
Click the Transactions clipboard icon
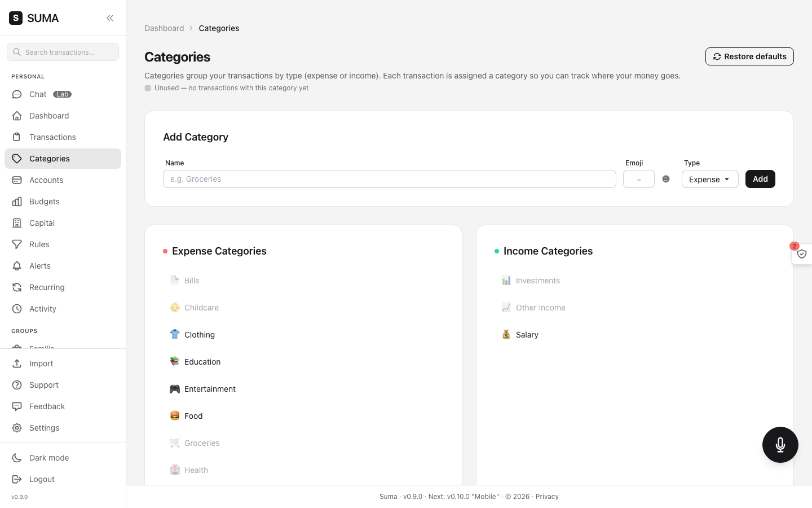17,137
